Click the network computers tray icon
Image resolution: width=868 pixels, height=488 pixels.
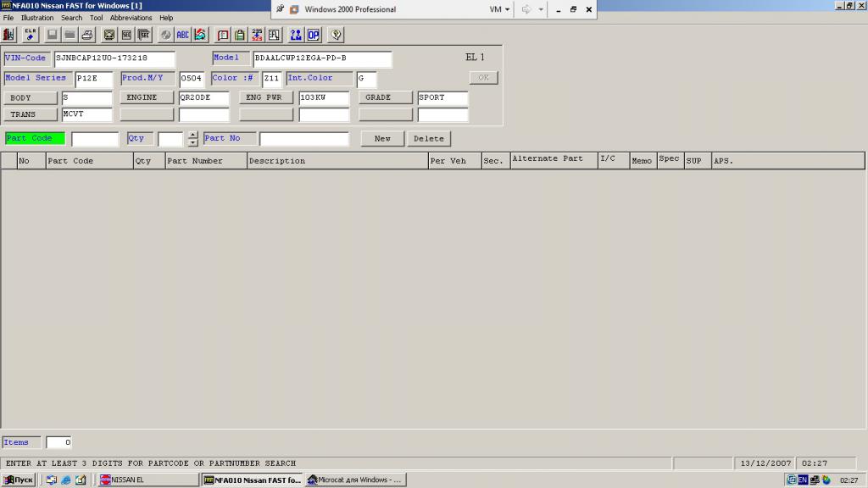pos(815,480)
